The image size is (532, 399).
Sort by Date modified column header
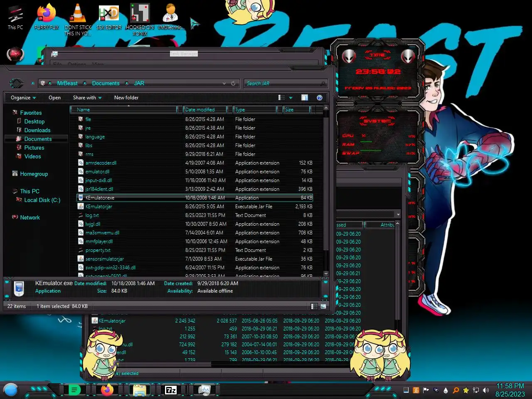click(205, 110)
